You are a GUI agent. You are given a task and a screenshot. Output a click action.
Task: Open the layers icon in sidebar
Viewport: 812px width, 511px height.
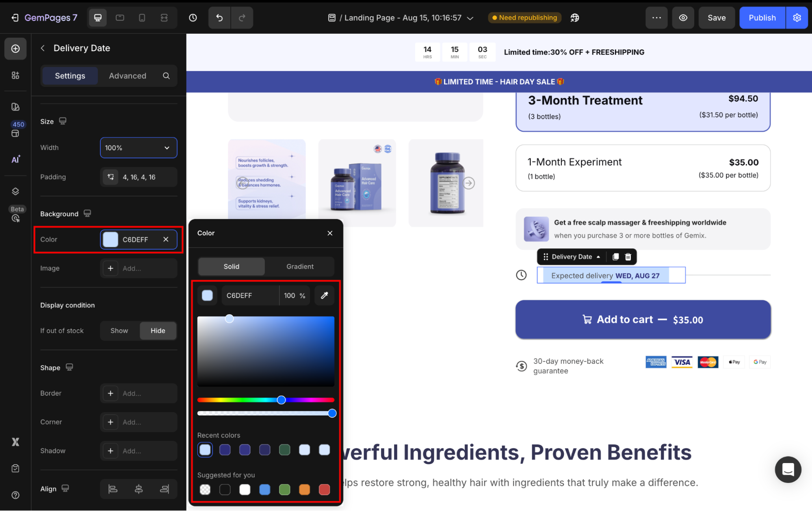[15, 191]
